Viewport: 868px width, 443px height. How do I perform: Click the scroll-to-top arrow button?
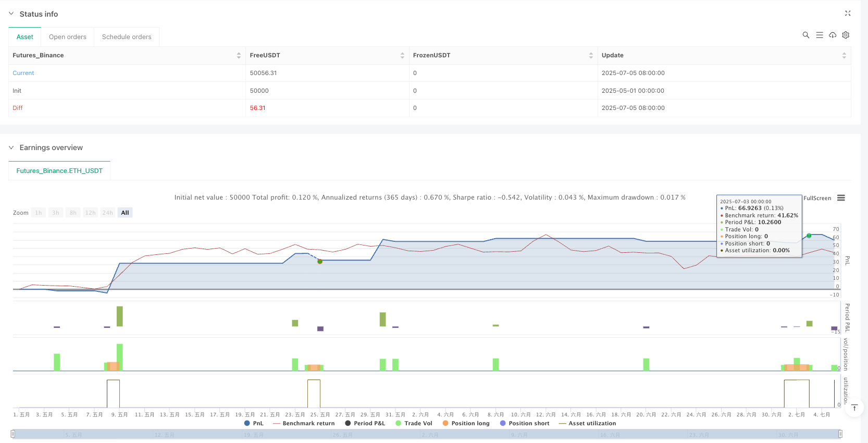click(854, 408)
